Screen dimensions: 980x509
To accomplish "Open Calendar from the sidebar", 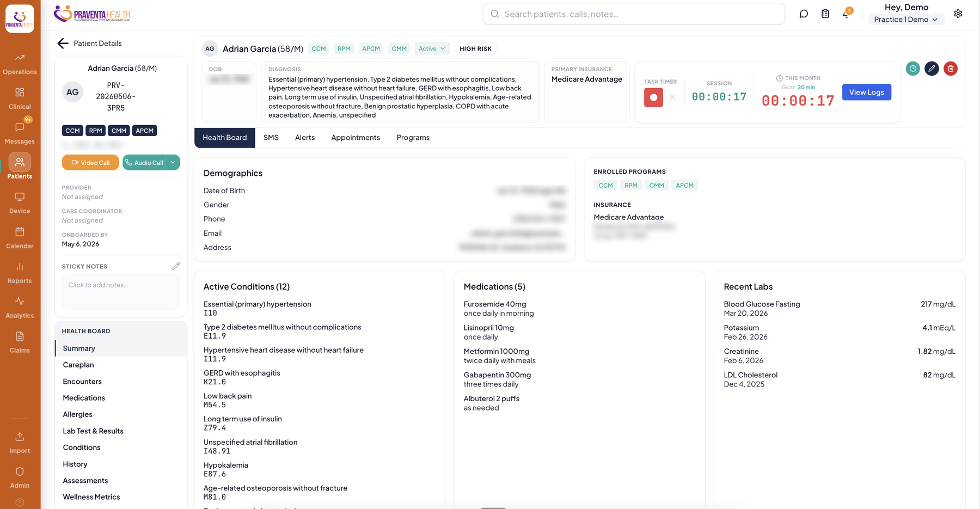I will click(x=20, y=238).
